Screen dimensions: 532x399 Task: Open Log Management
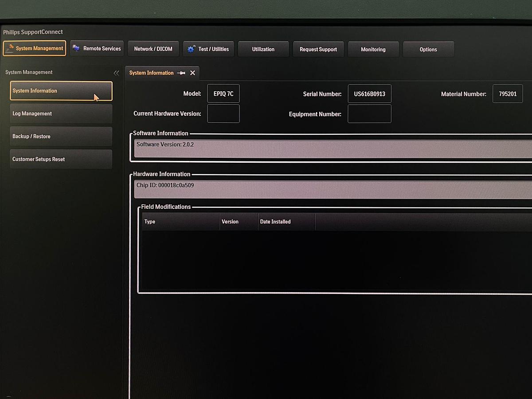(61, 113)
